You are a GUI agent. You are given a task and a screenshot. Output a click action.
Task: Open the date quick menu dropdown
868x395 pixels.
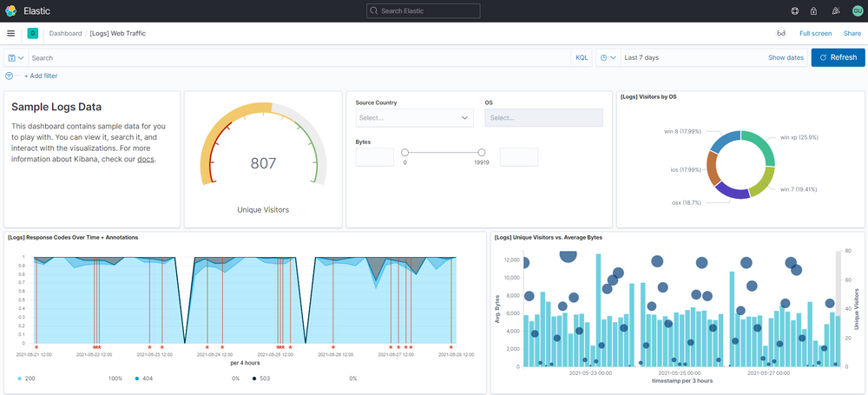pos(608,57)
